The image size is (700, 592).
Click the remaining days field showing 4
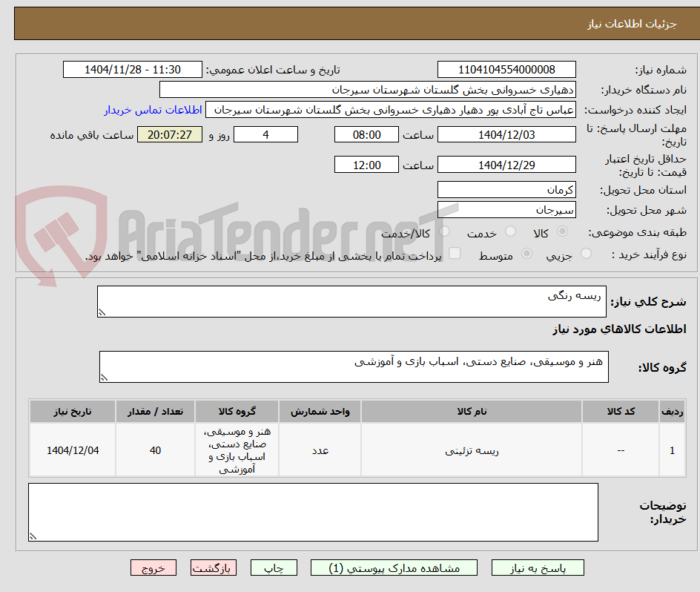[x=265, y=134]
